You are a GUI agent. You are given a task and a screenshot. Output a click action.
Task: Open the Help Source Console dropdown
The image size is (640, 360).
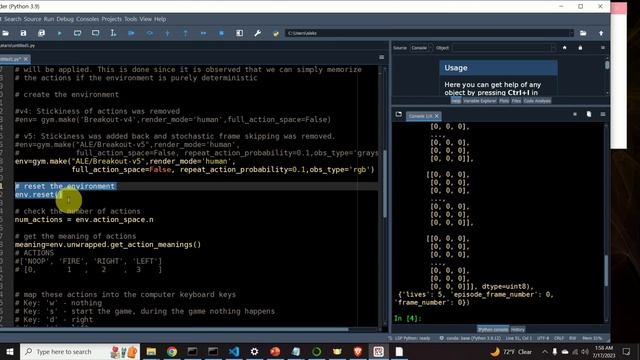click(421, 48)
